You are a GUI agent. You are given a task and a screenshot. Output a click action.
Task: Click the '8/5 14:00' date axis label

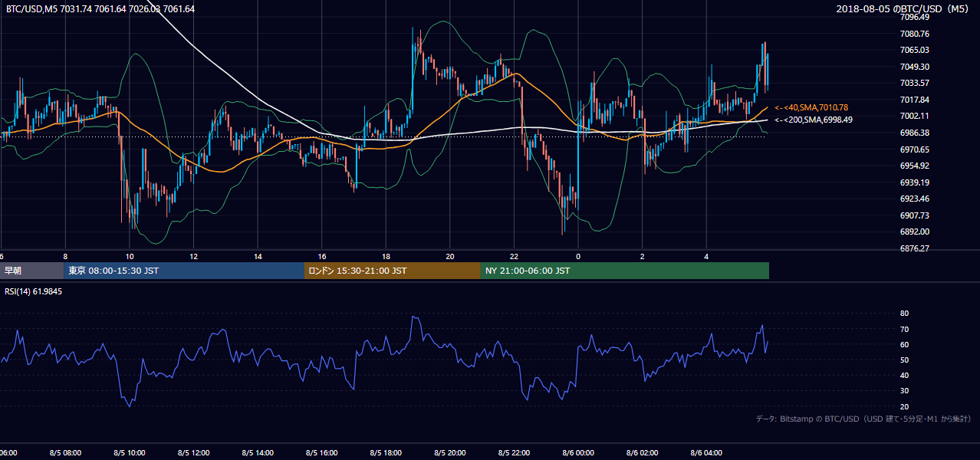(258, 453)
